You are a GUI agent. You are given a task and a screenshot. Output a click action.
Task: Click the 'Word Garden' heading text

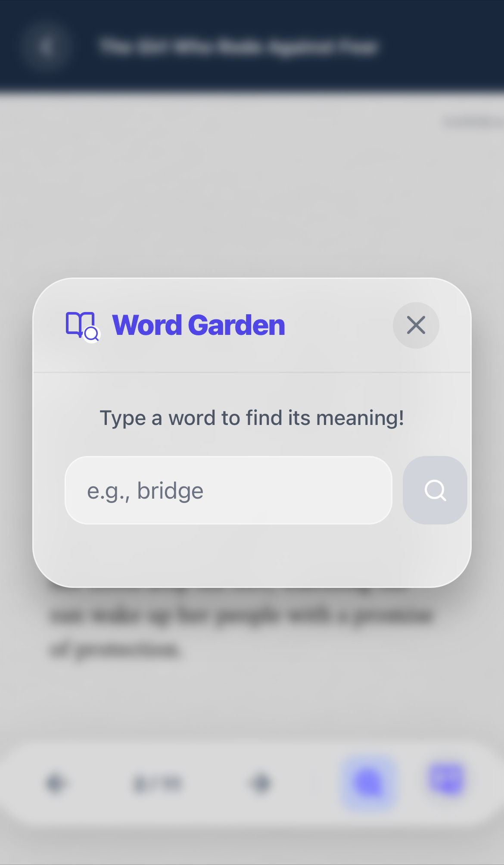point(199,325)
